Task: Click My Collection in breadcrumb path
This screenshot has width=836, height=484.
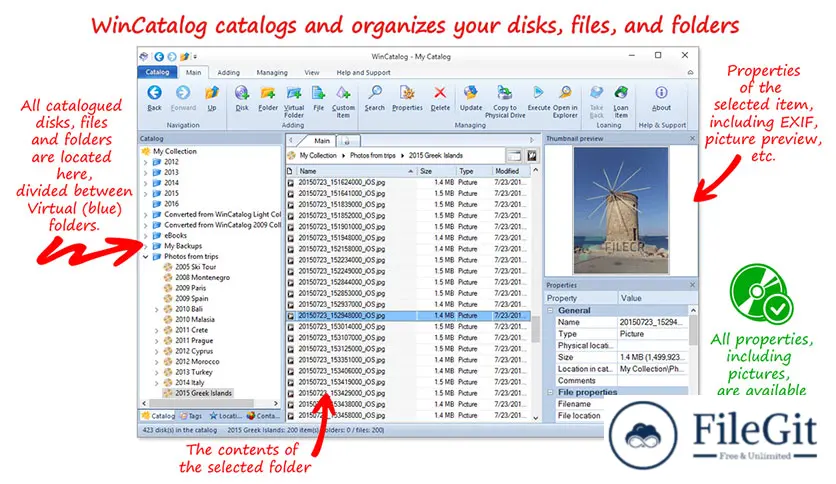Action: pyautogui.click(x=318, y=156)
